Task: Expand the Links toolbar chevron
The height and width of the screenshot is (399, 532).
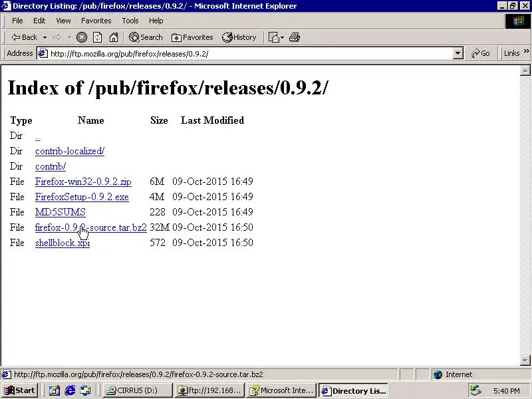Action: click(x=527, y=51)
